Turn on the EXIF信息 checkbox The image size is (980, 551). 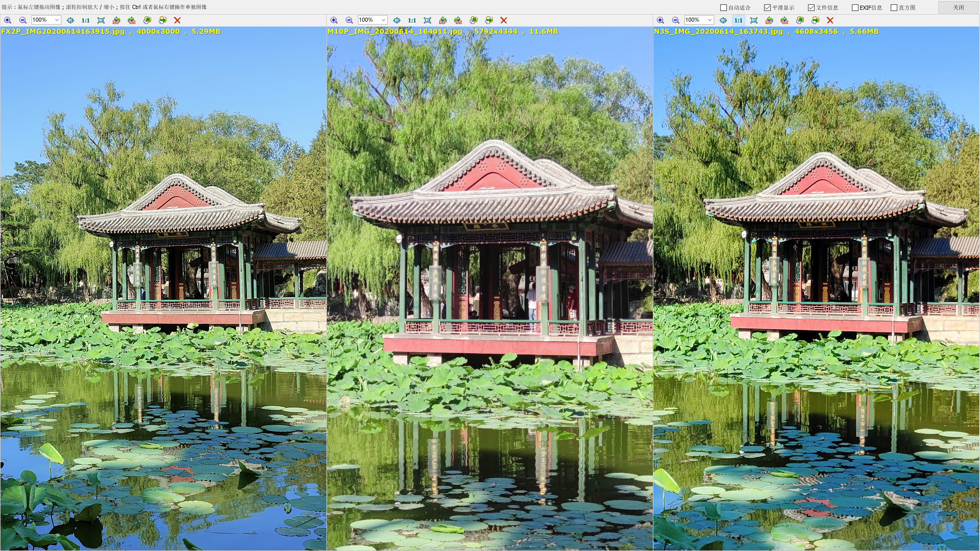click(855, 8)
